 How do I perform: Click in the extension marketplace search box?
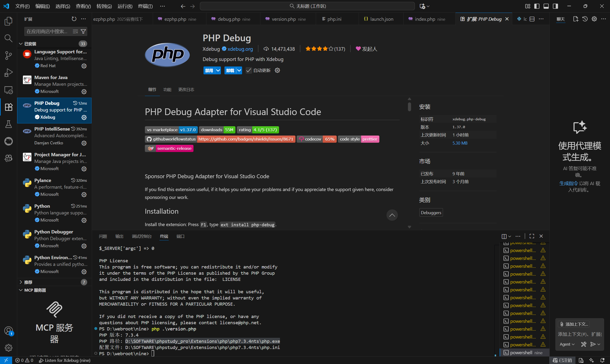tap(47, 31)
